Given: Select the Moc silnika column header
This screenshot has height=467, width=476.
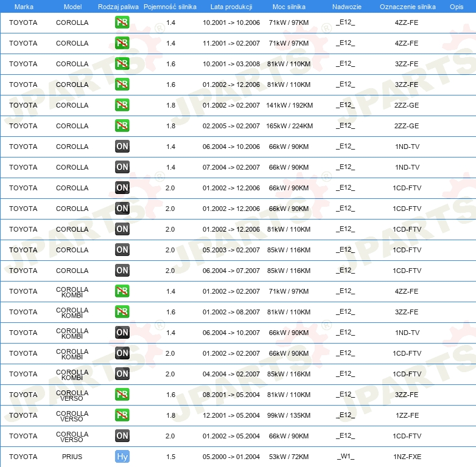Looking at the screenshot, I should (x=289, y=7).
